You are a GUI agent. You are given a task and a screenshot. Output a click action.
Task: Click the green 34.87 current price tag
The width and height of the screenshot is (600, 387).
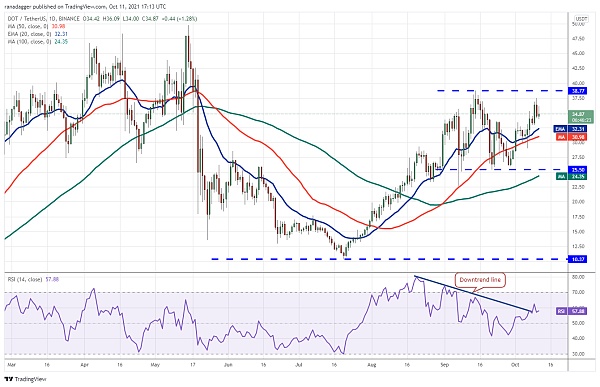580,117
